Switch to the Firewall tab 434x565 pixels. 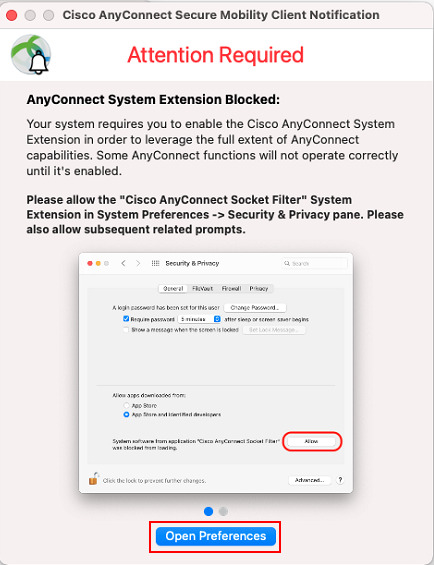(231, 289)
